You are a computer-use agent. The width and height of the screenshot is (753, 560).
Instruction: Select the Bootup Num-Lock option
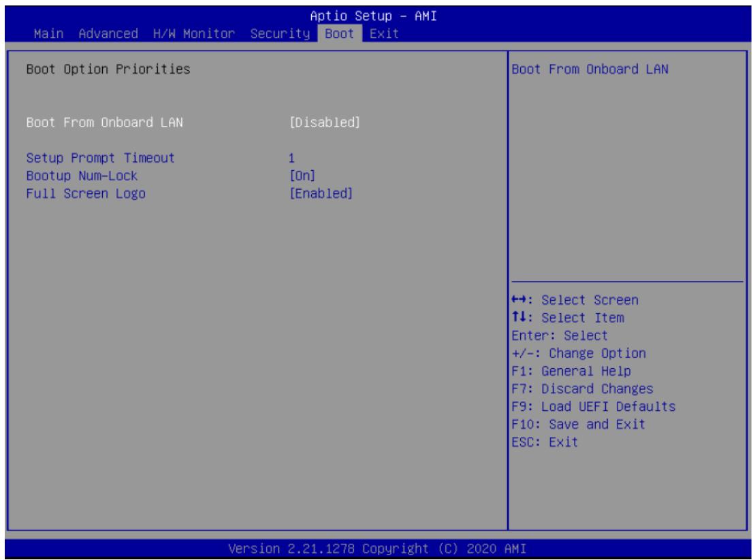[82, 176]
